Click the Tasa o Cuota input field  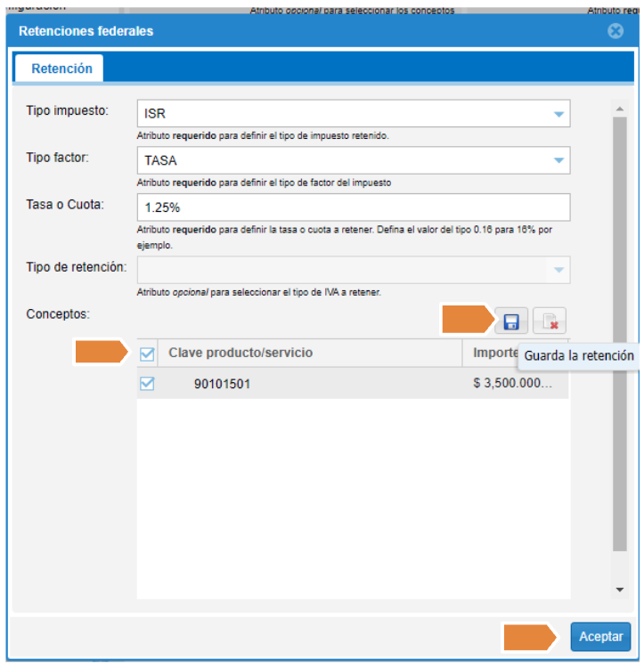coord(352,207)
